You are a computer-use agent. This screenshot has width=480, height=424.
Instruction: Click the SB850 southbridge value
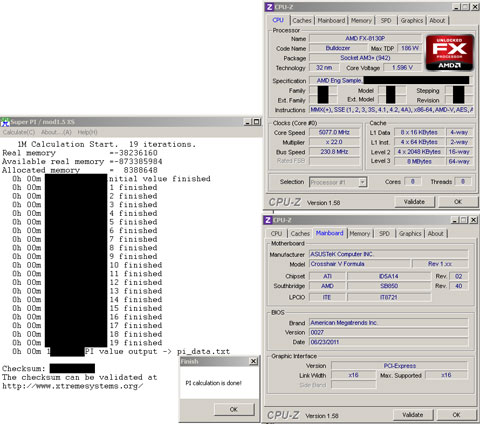point(389,286)
